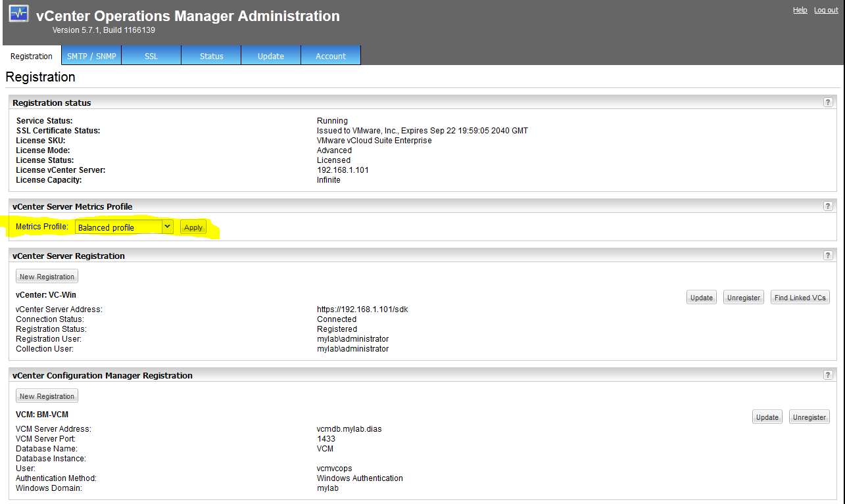845x504 pixels.
Task: Click Update for vCenter VC-Win
Action: pyautogui.click(x=702, y=298)
